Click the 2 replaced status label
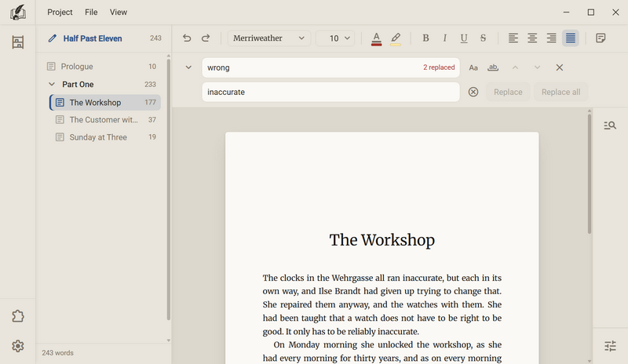This screenshot has width=628, height=364. [x=439, y=67]
